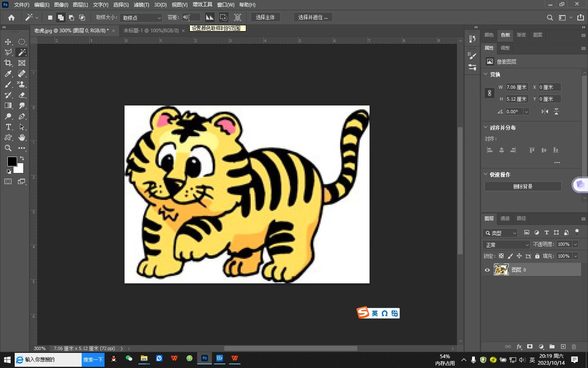The width and height of the screenshot is (588, 368).
Task: Open the 滤镜(T) menu
Action: (x=141, y=4)
